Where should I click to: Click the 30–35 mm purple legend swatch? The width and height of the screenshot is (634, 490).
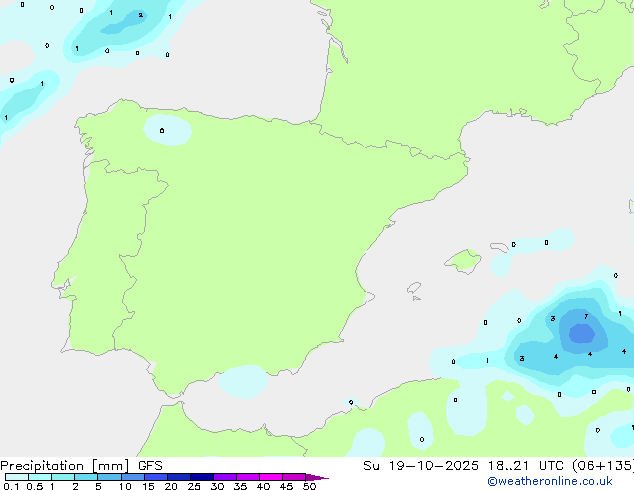point(225,477)
